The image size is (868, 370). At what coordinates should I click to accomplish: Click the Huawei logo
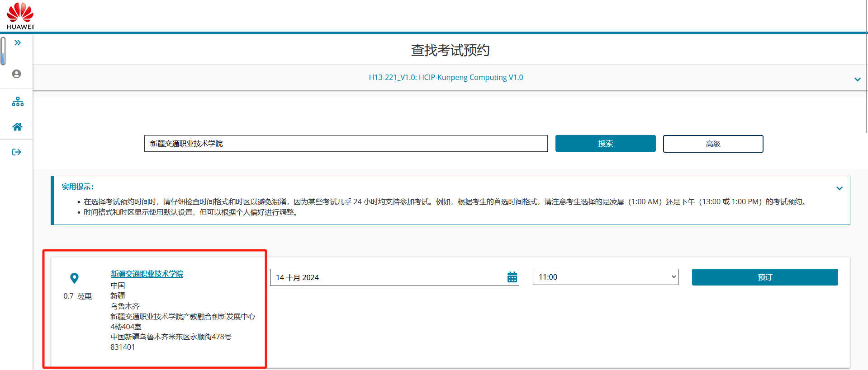pos(20,16)
